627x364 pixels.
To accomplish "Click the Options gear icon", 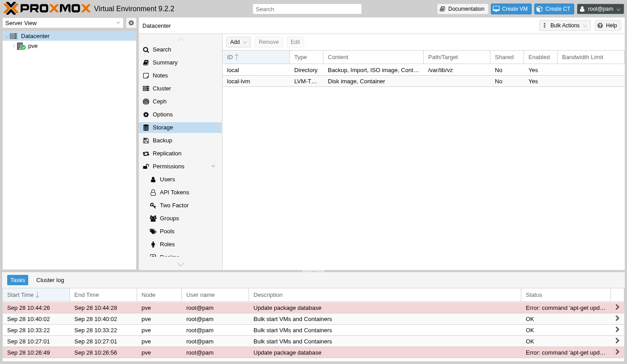I will [x=146, y=115].
